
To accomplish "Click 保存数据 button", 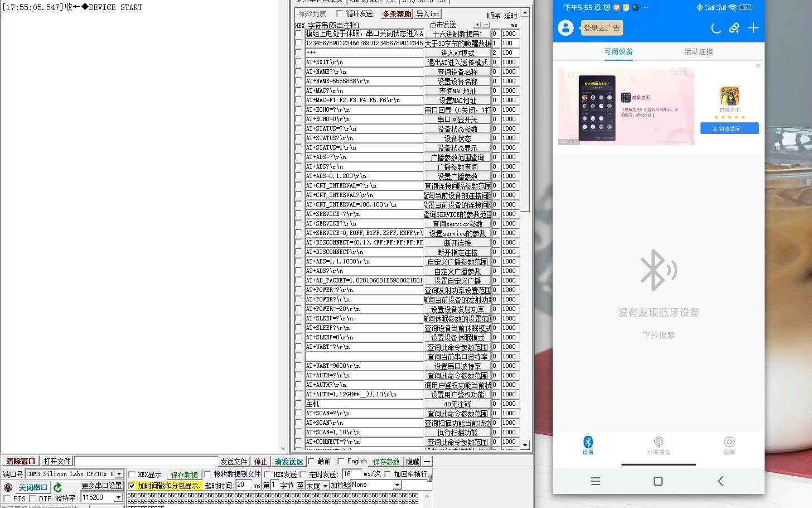I will click(x=185, y=475).
